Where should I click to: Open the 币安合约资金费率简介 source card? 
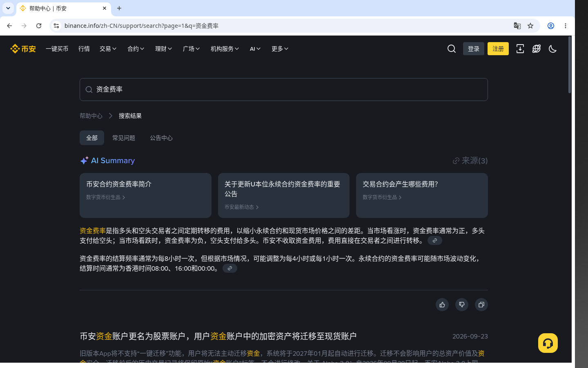(x=145, y=195)
